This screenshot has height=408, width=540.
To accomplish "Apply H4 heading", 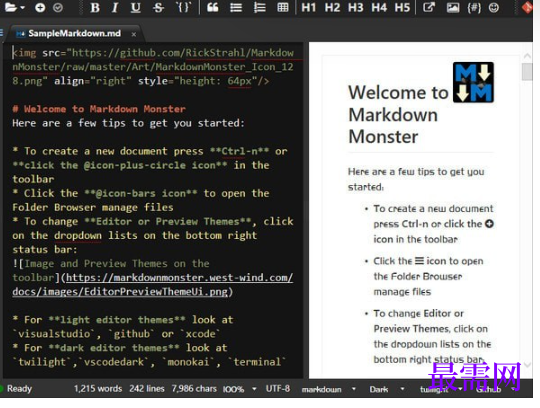I will click(379, 8).
